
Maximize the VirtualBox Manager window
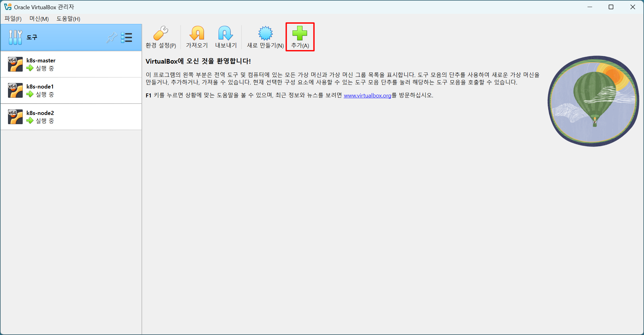611,7
